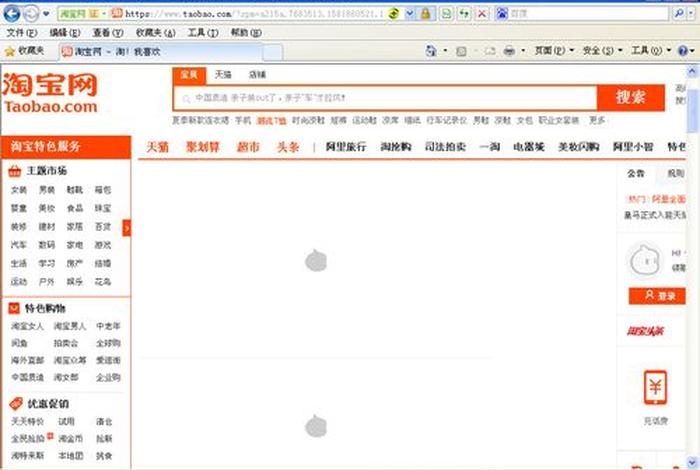Click the padlock security icon in address bar

pos(426,14)
